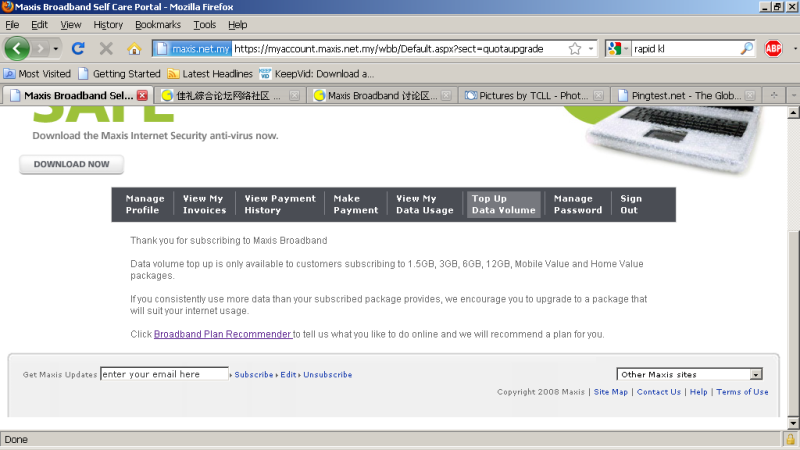Click Sign Out

point(631,204)
